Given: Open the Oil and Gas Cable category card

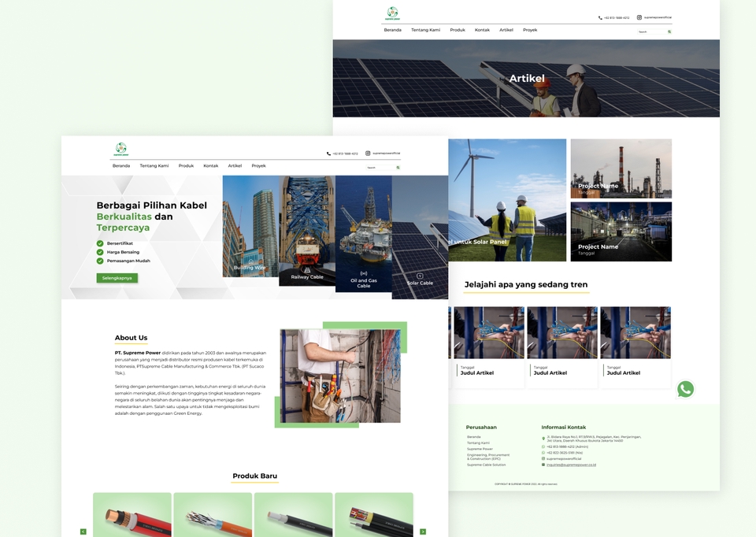Looking at the screenshot, I should point(364,234).
